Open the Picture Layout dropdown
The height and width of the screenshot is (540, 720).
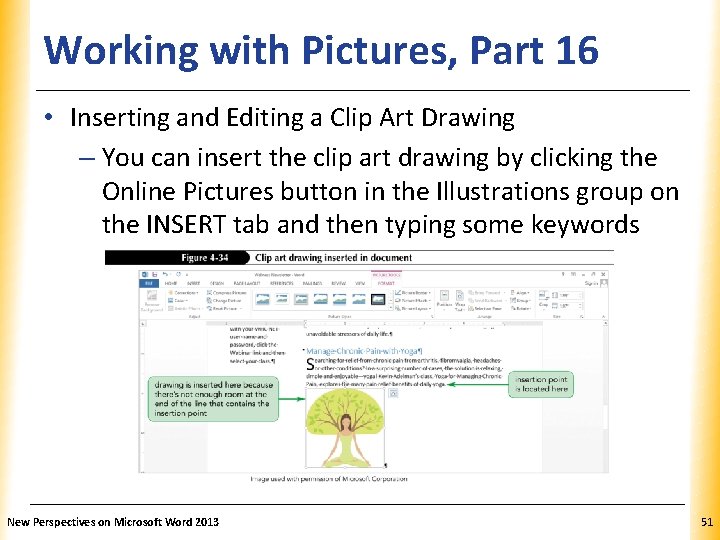click(413, 309)
